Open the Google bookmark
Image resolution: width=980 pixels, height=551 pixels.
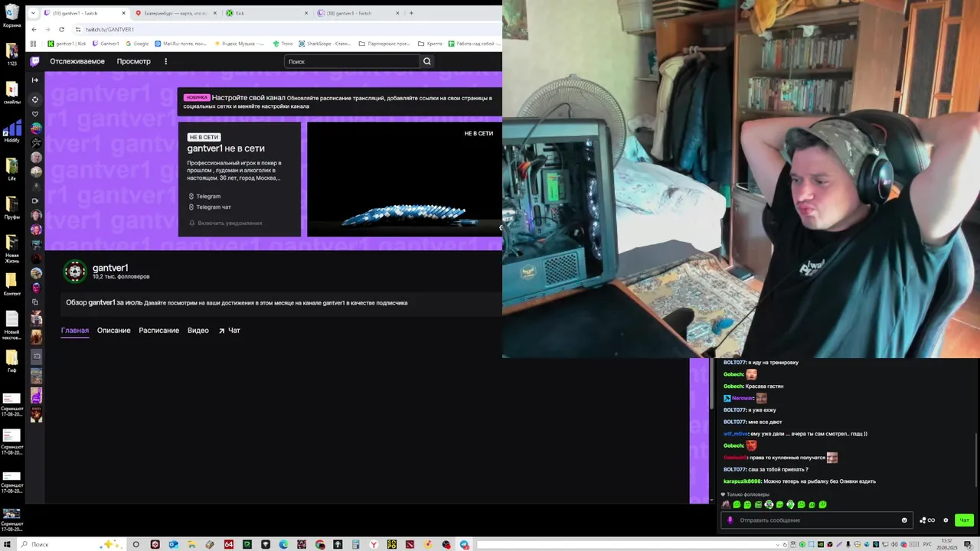click(137, 44)
